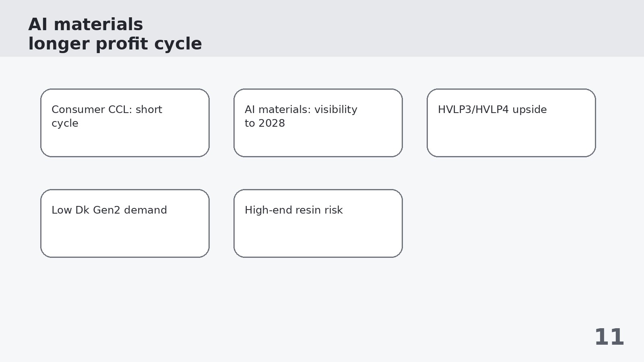Click the word "cycle" in Consumer CCL card

pyautogui.click(x=65, y=123)
